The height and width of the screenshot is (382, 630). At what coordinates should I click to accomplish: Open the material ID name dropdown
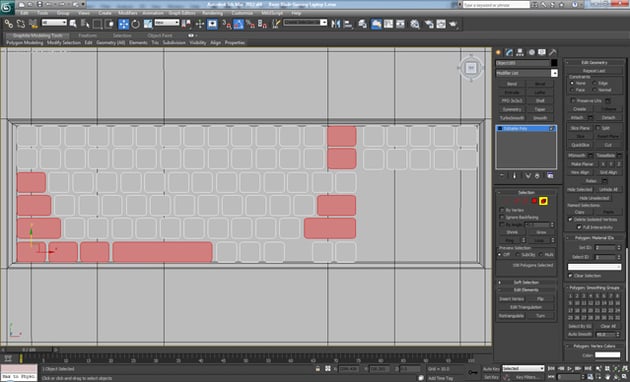coord(594,267)
